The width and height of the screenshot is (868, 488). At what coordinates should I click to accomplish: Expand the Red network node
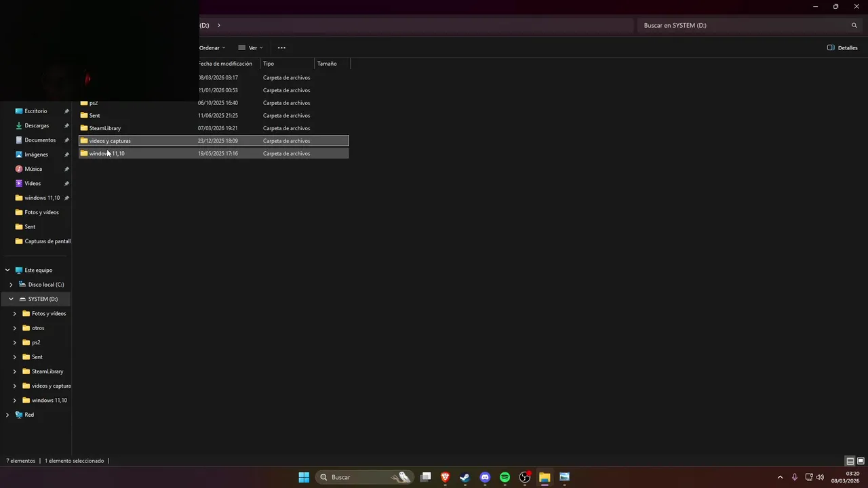coord(7,415)
